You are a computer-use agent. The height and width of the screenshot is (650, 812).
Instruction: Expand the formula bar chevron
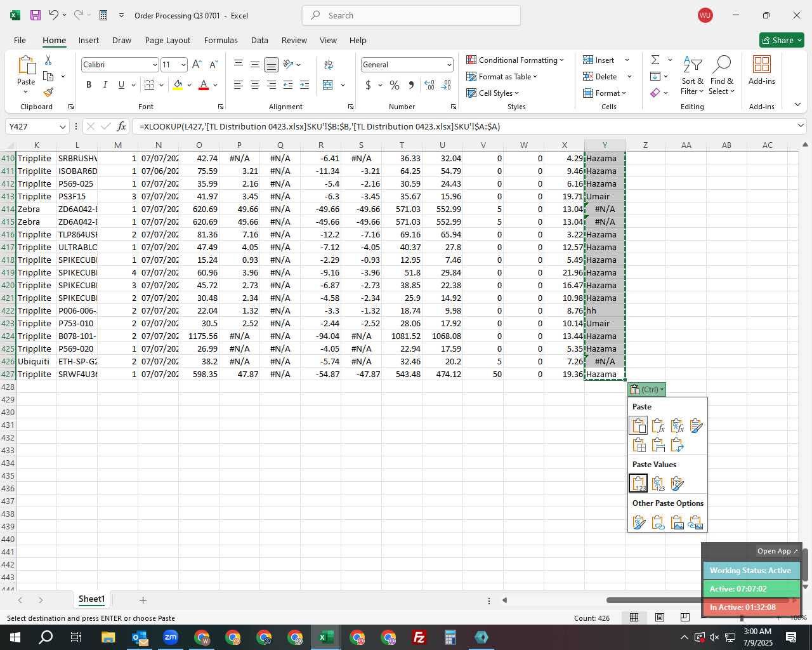[x=800, y=126]
